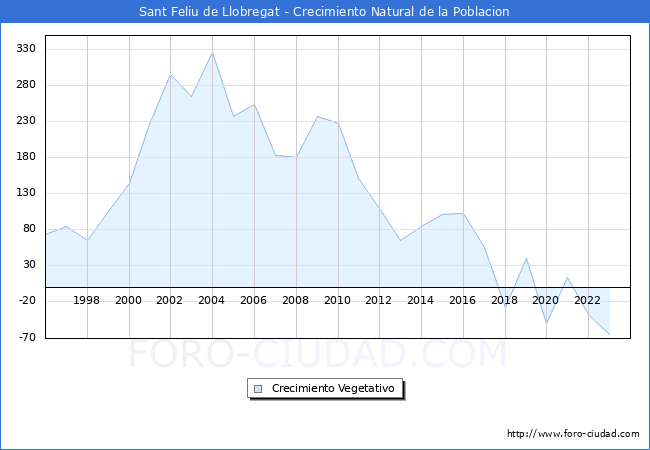Click the 2018 x-axis label
The width and height of the screenshot is (650, 450).
[x=504, y=300]
